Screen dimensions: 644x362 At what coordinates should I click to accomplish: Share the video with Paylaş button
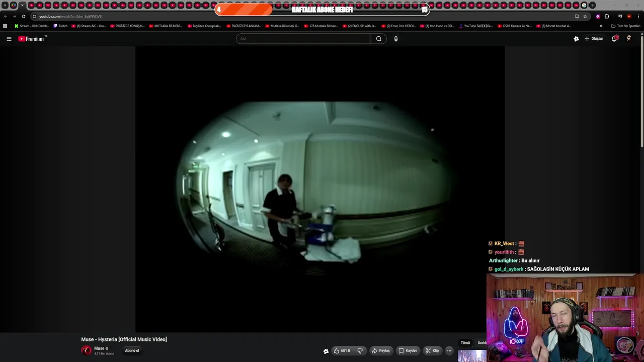(x=381, y=350)
